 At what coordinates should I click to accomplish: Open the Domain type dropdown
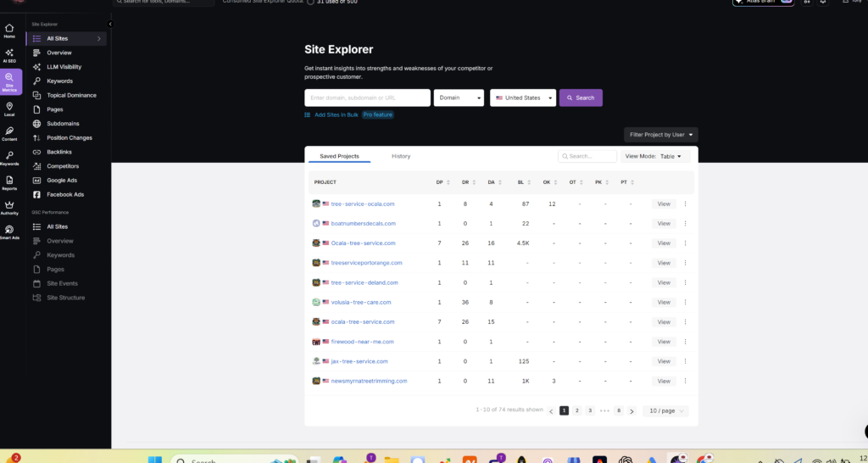[459, 98]
